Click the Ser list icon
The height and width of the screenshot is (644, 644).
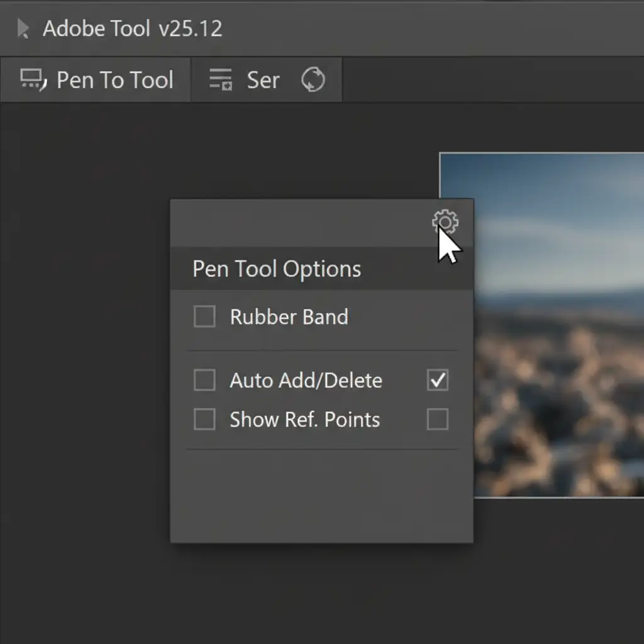221,80
